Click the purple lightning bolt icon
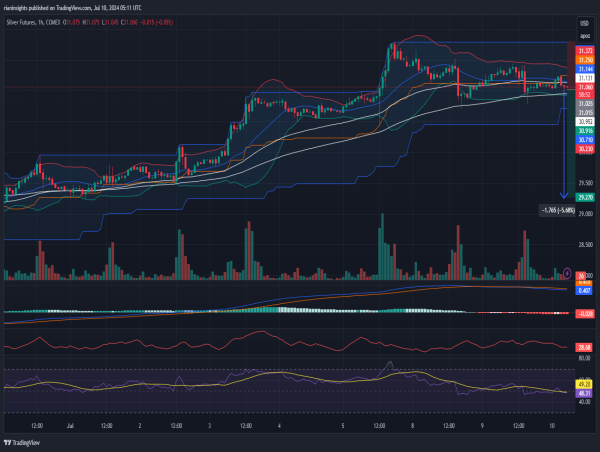The height and width of the screenshot is (452, 600). [567, 273]
